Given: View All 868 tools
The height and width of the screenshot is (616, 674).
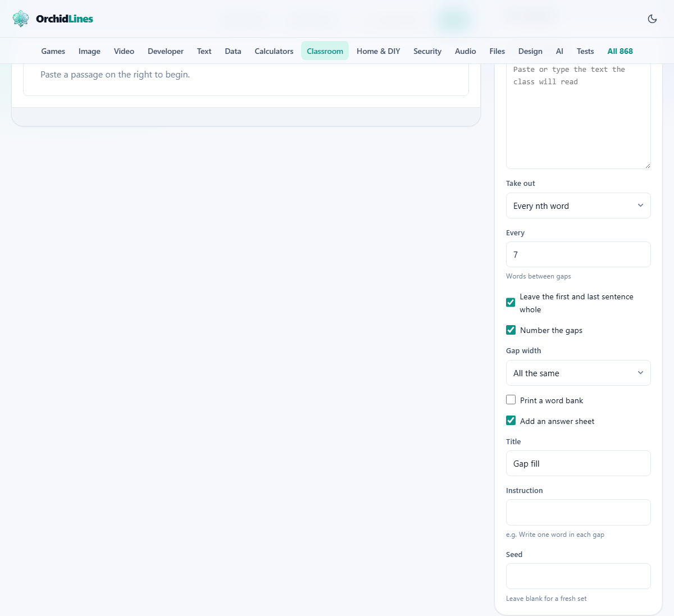Looking at the screenshot, I should (x=620, y=51).
